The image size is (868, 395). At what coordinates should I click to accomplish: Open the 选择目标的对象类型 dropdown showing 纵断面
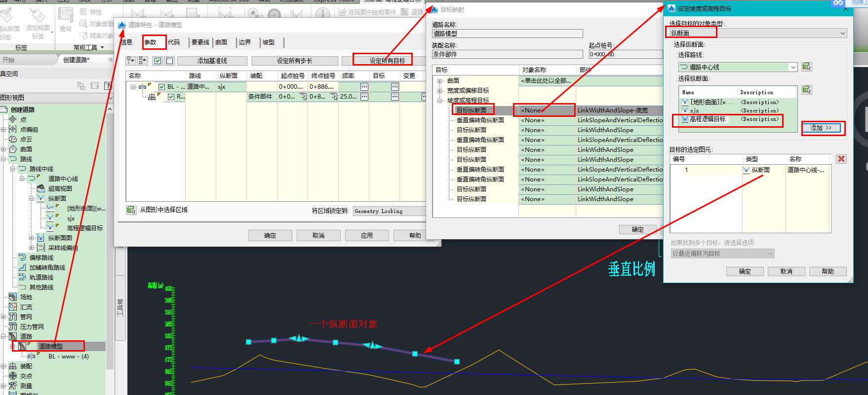758,33
